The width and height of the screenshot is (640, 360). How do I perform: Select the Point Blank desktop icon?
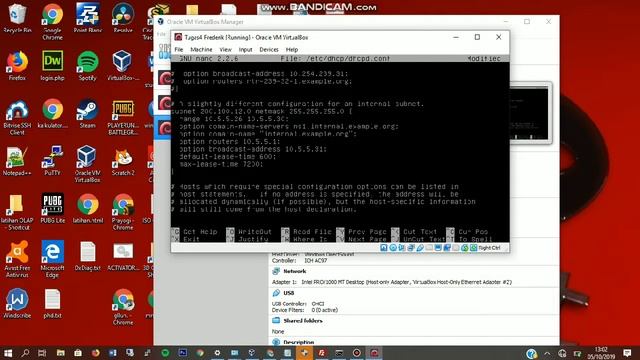click(x=88, y=19)
